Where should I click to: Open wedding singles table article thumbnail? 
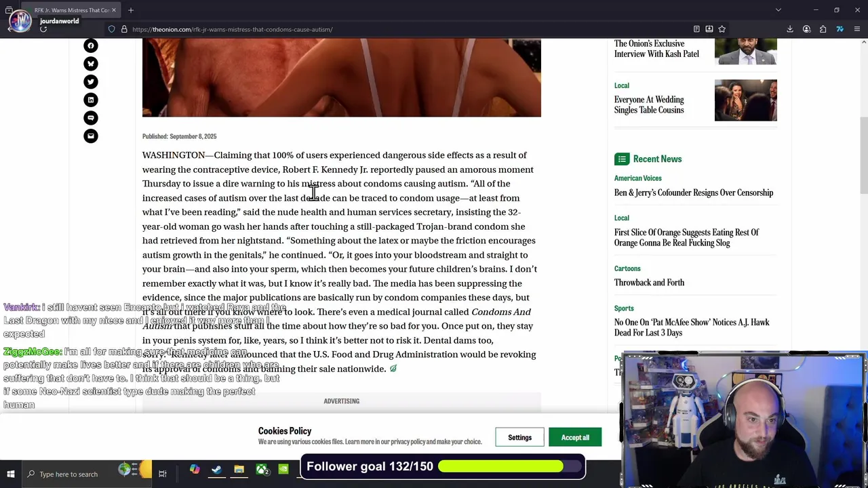(745, 100)
